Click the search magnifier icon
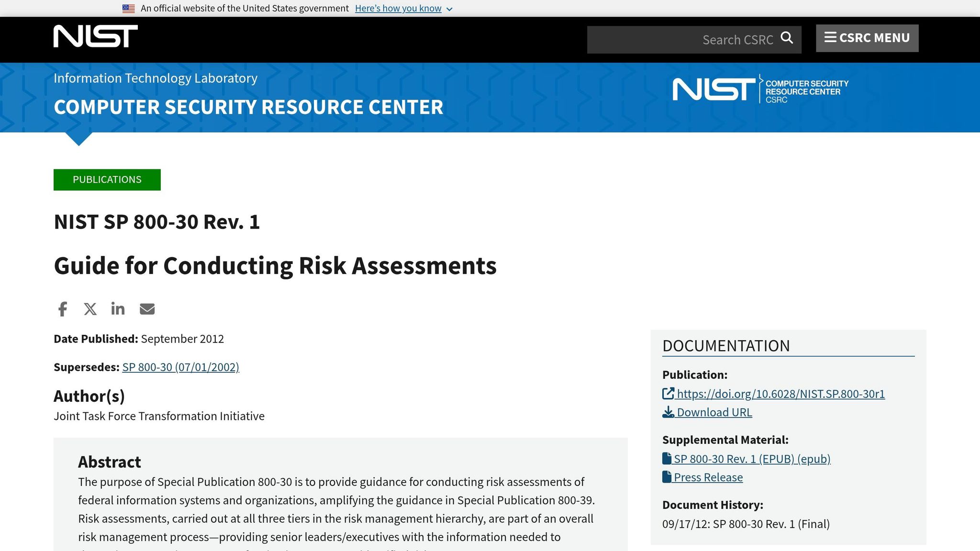 (x=787, y=38)
